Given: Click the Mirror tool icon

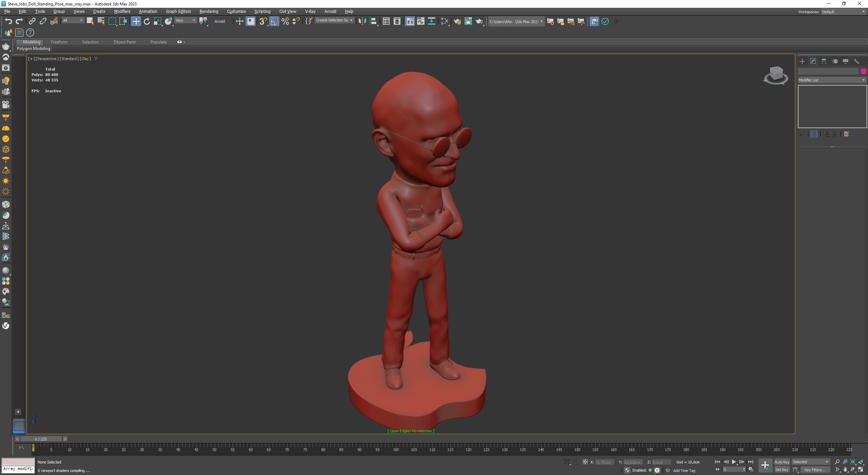Looking at the screenshot, I should (x=362, y=21).
